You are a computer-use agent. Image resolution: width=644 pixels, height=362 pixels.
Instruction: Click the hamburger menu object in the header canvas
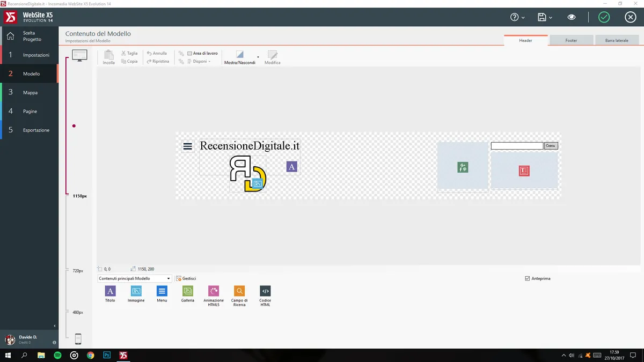pyautogui.click(x=188, y=146)
